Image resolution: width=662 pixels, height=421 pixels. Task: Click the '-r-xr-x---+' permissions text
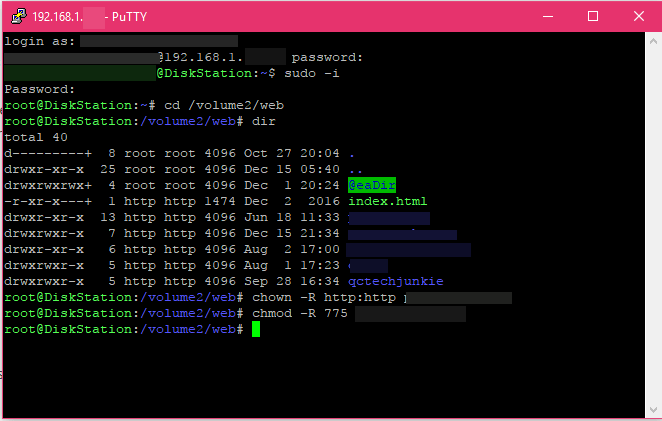click(48, 201)
